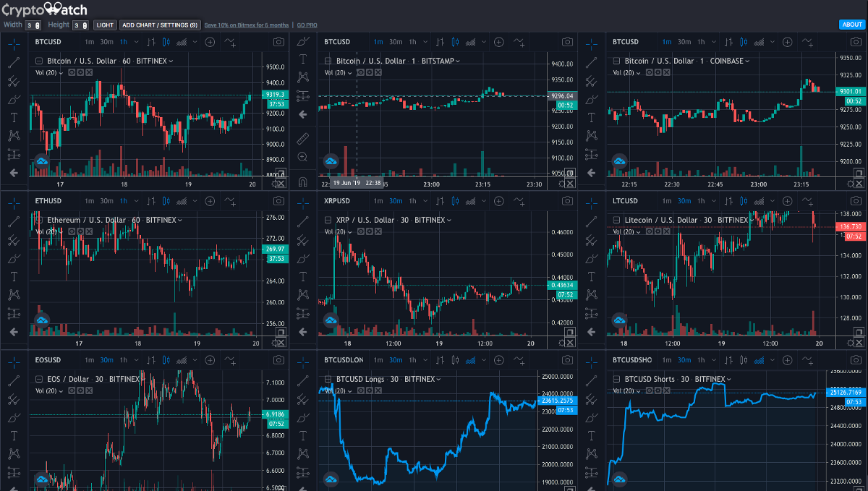This screenshot has width=868, height=491.
Task: Select the brush drawing tool in EOSUSD chart
Action: pyautogui.click(x=14, y=417)
